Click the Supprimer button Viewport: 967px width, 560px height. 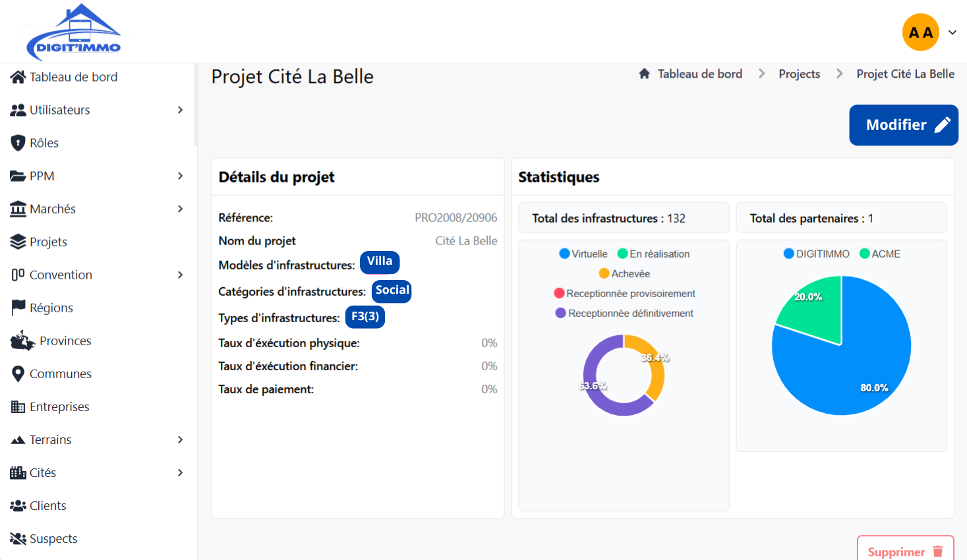pyautogui.click(x=905, y=551)
